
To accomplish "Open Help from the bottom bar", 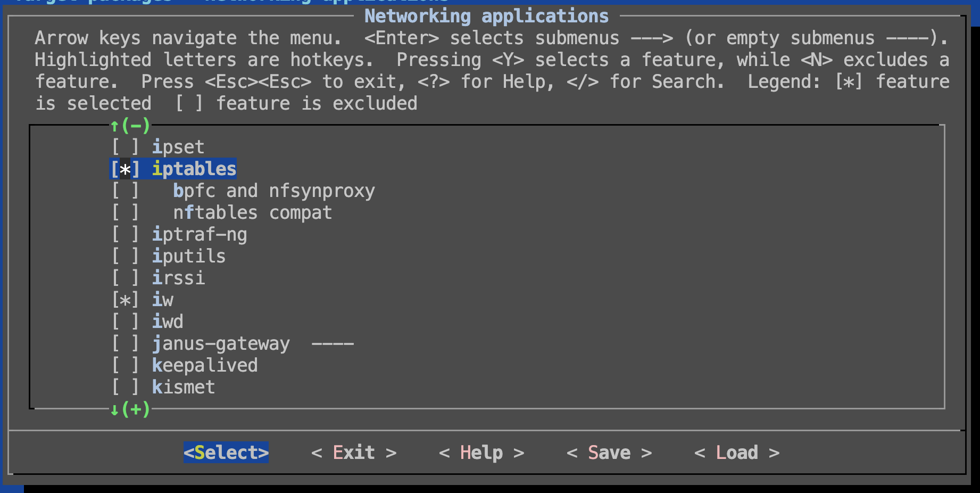I will point(481,453).
